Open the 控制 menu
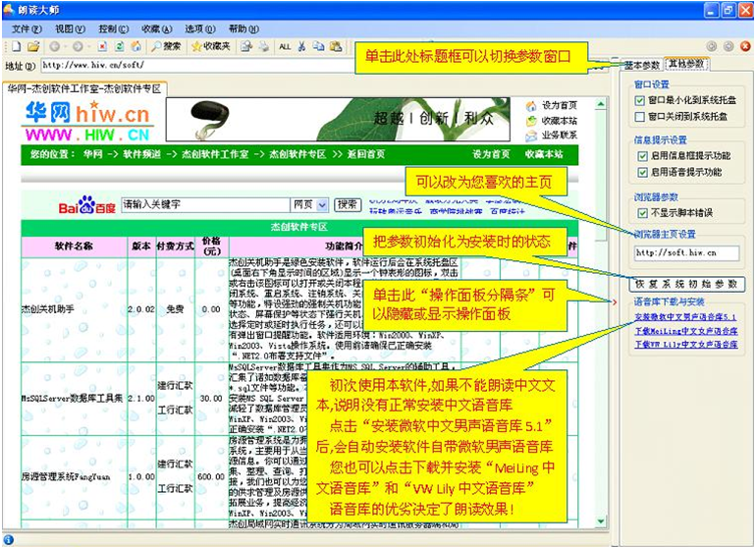This screenshot has height=547, width=756. tap(113, 28)
